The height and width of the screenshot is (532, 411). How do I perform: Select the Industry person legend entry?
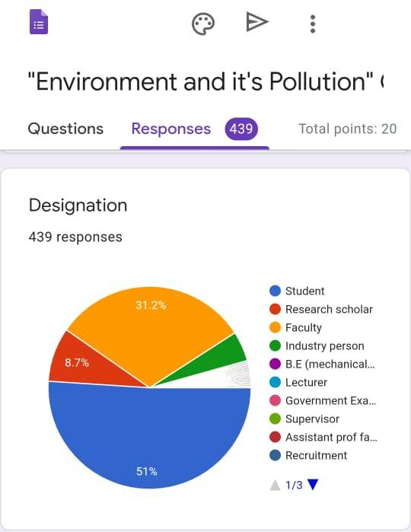[317, 346]
